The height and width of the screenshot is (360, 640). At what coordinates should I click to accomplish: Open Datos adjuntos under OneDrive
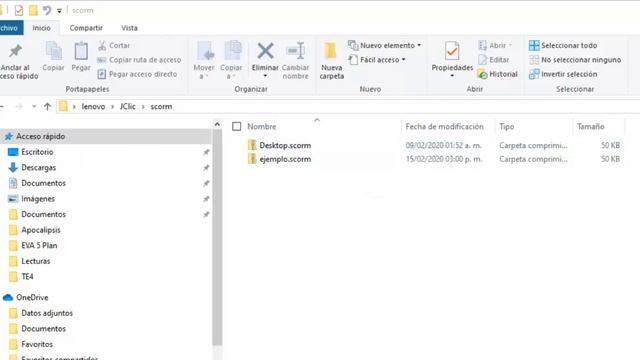(x=47, y=313)
